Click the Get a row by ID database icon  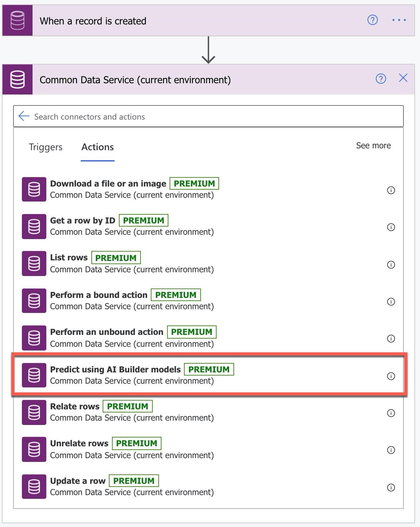[34, 227]
